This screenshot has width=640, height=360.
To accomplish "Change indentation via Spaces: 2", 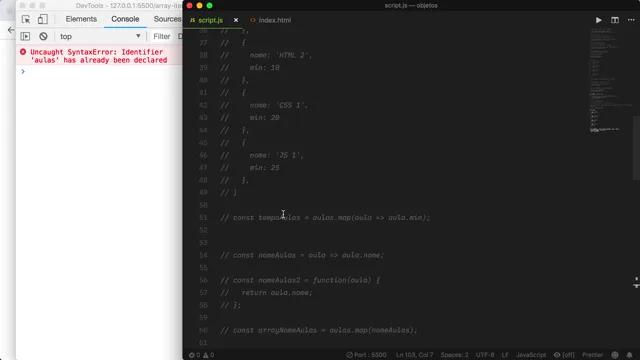I will point(454,355).
